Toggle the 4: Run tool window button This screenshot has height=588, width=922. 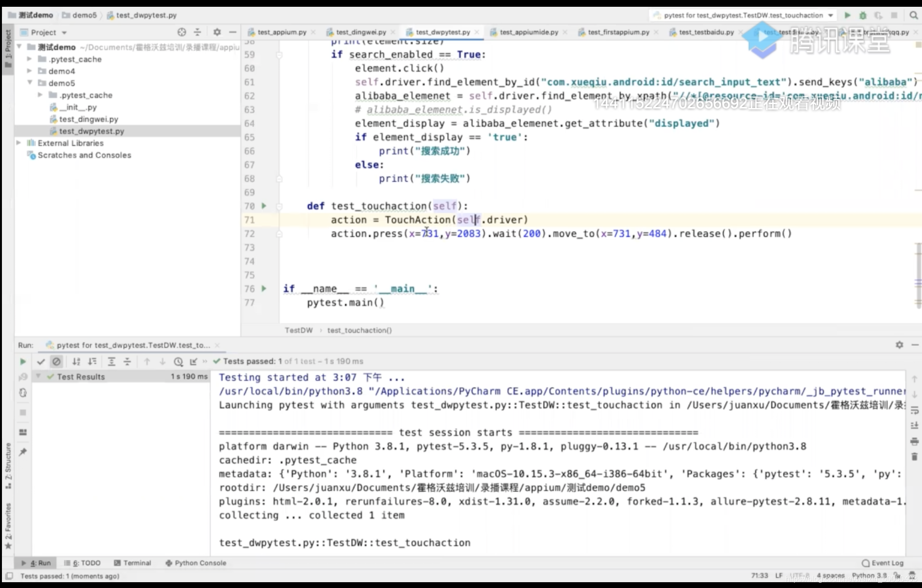(x=36, y=563)
